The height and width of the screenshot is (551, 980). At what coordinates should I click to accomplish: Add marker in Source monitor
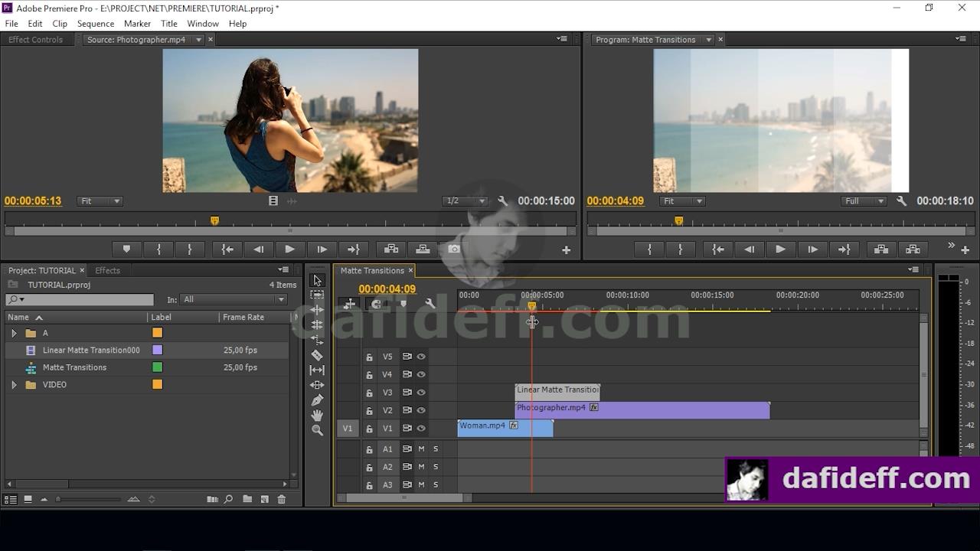[x=126, y=249]
